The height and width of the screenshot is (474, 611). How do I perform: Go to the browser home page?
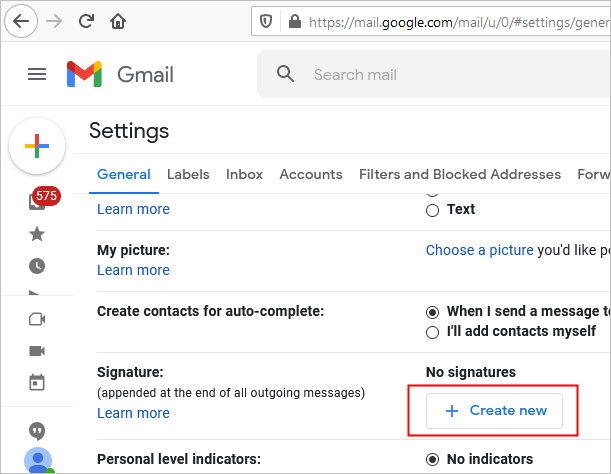point(119,20)
